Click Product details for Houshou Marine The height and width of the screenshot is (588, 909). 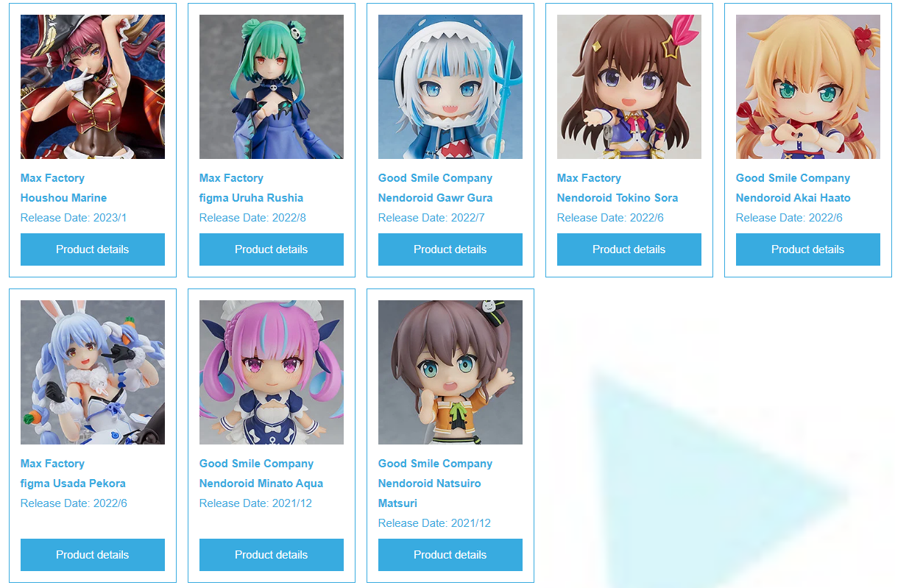[93, 249]
